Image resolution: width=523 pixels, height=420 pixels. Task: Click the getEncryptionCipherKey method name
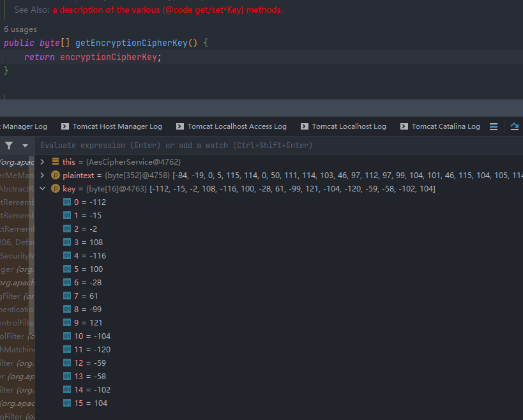(132, 43)
